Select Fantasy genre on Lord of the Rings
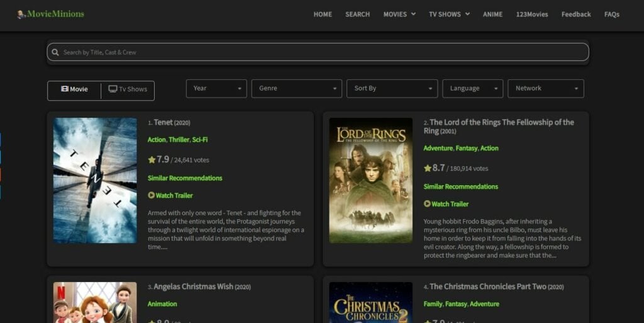 467,149
